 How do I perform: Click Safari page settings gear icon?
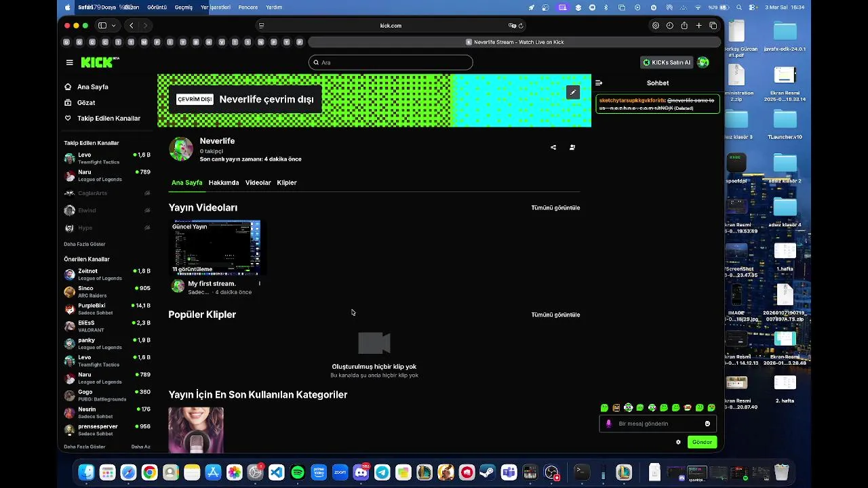click(656, 26)
